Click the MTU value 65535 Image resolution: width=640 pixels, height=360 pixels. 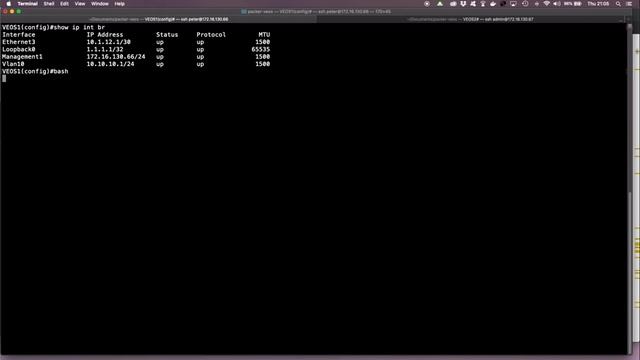(x=261, y=49)
